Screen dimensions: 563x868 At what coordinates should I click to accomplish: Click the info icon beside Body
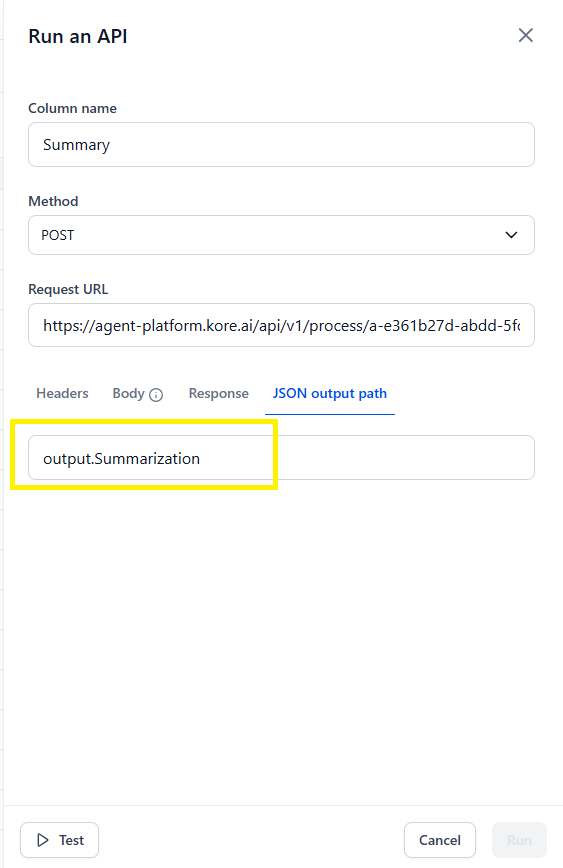click(156, 395)
